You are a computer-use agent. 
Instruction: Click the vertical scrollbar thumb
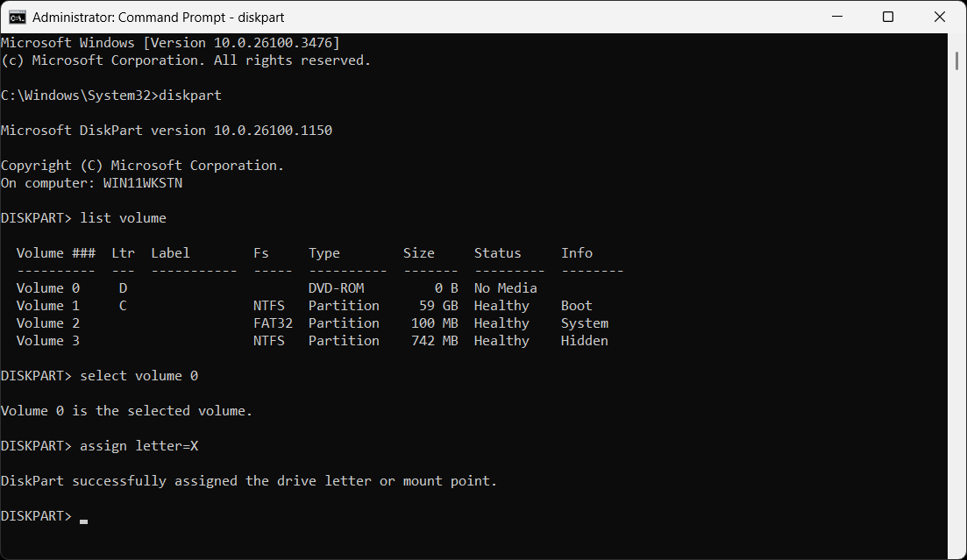[x=956, y=60]
